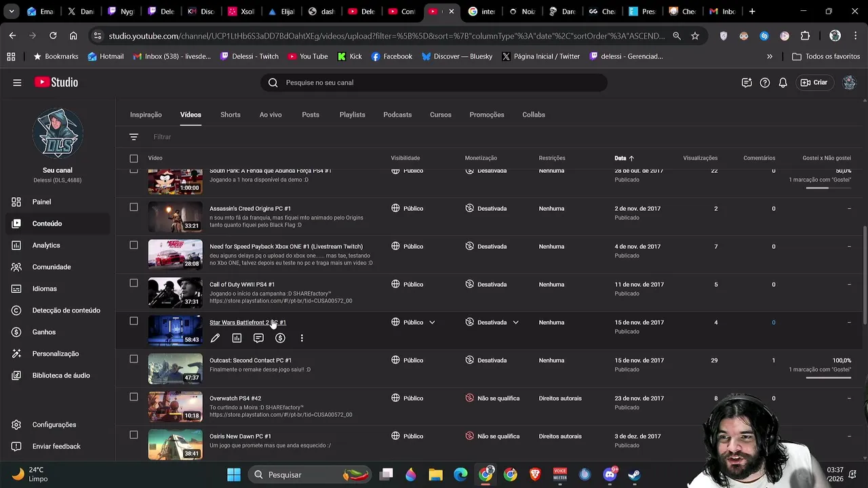Switch to the Promoções tab
Screen dimensions: 868x488
coord(487,115)
